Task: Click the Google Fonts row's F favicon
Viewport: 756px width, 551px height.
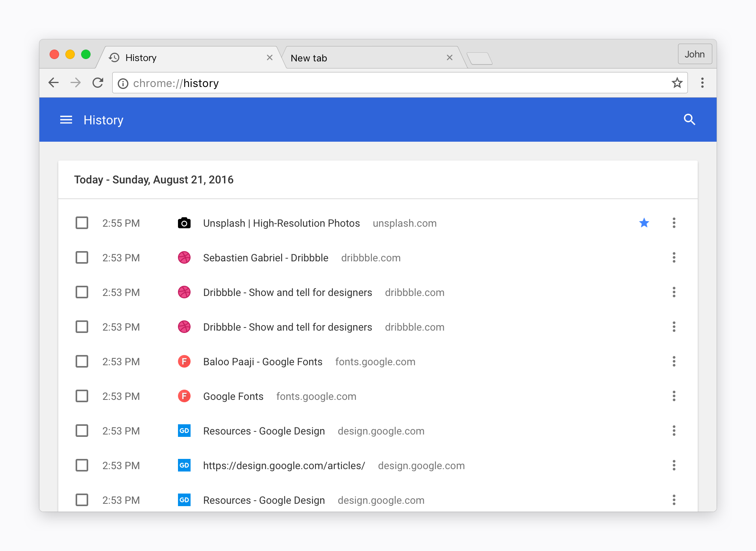Action: click(x=184, y=396)
